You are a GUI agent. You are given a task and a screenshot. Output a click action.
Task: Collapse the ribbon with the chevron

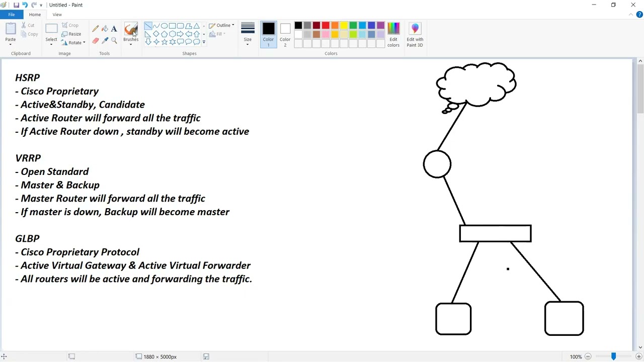pyautogui.click(x=631, y=15)
